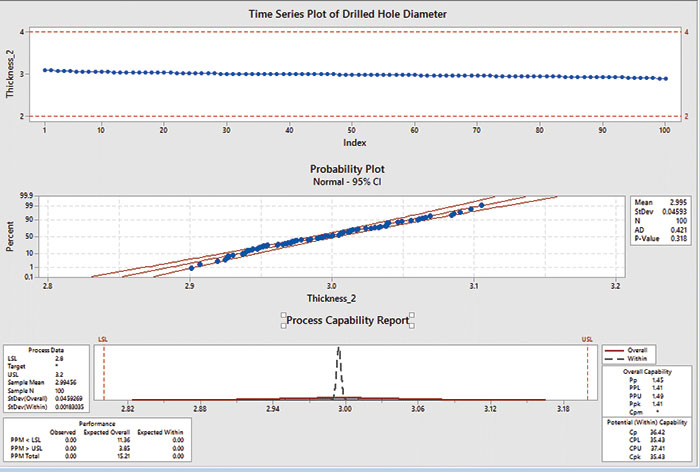The height and width of the screenshot is (472, 700).
Task: Click the horizontal Thickness_2 label under probability plot
Action: click(x=331, y=298)
